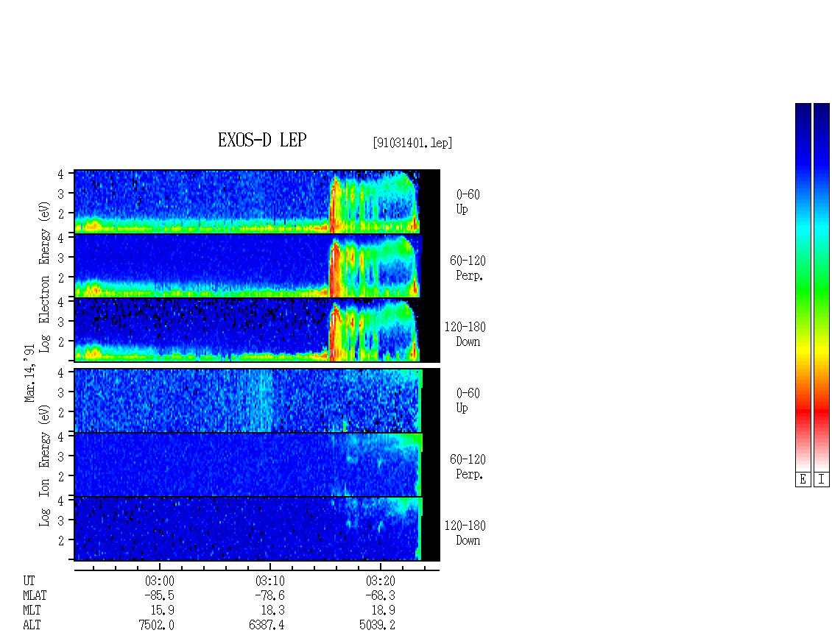Select the 'Log Ion Energy (eV)' axis label

pos(44,466)
